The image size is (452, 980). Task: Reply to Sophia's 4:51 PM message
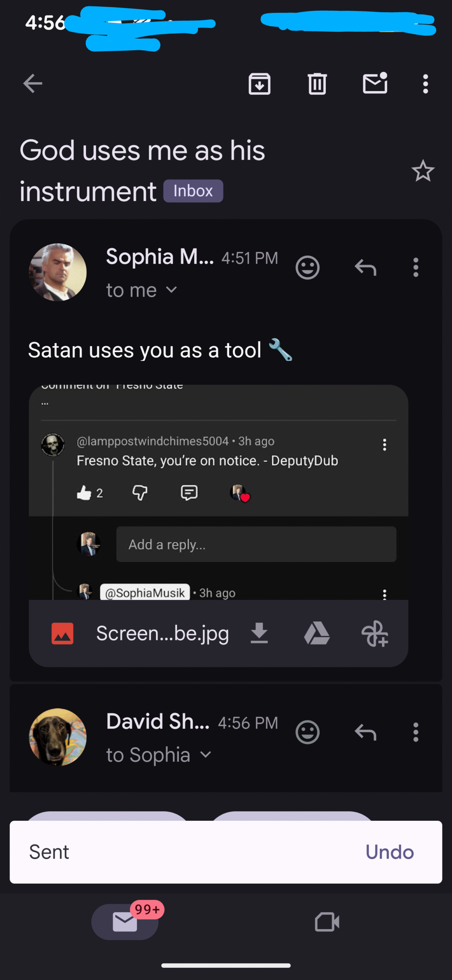coord(366,268)
